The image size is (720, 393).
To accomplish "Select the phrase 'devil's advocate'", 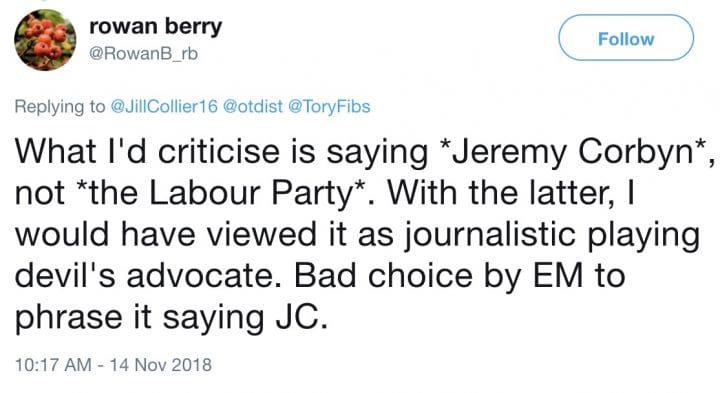I will (145, 275).
